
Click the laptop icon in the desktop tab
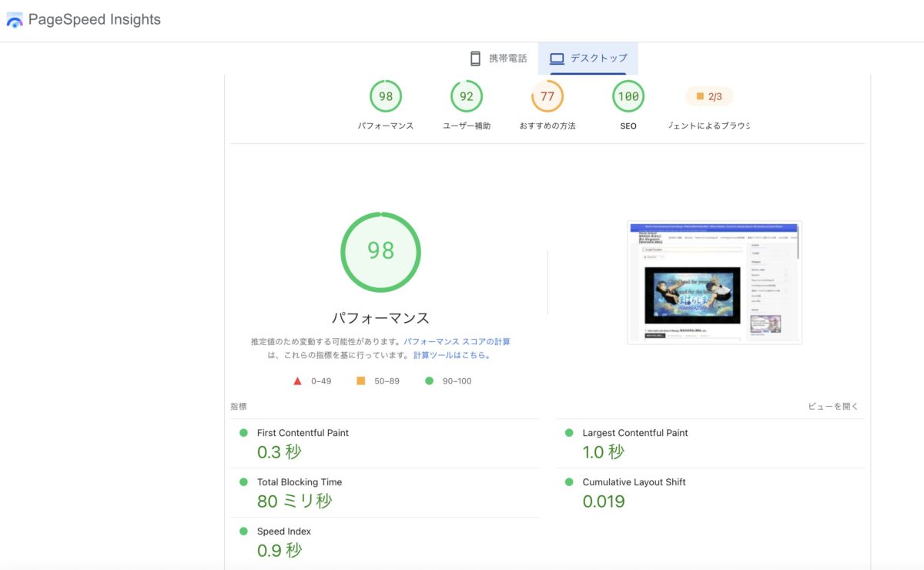557,59
